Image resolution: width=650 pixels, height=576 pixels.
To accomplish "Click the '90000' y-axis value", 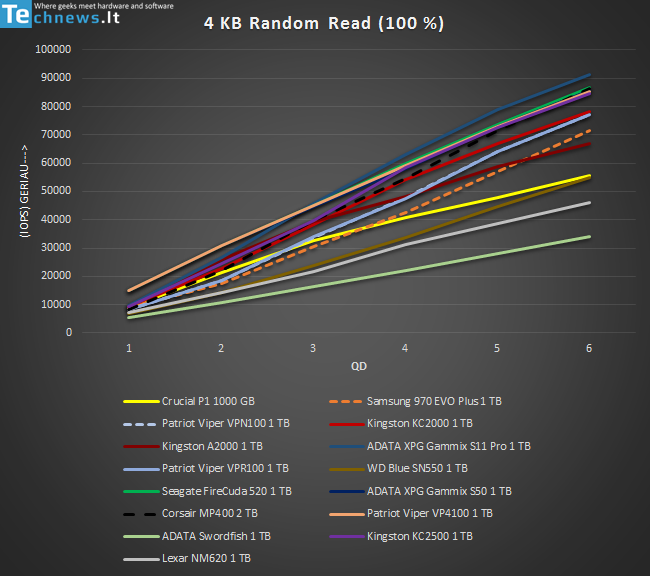I will point(56,78).
